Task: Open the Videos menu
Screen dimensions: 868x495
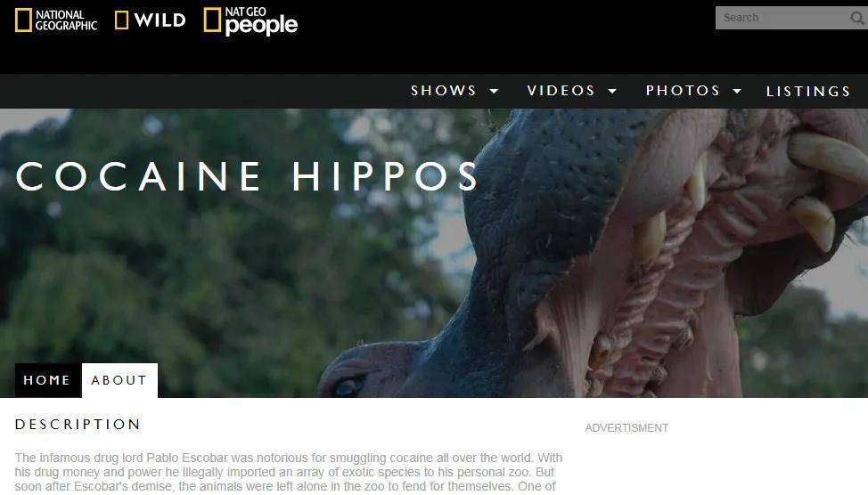Action: (561, 91)
